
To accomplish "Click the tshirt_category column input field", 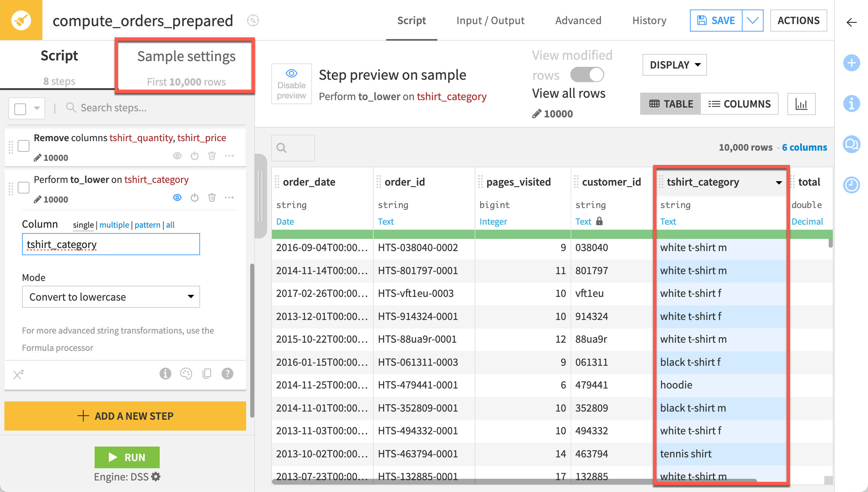I will [111, 244].
